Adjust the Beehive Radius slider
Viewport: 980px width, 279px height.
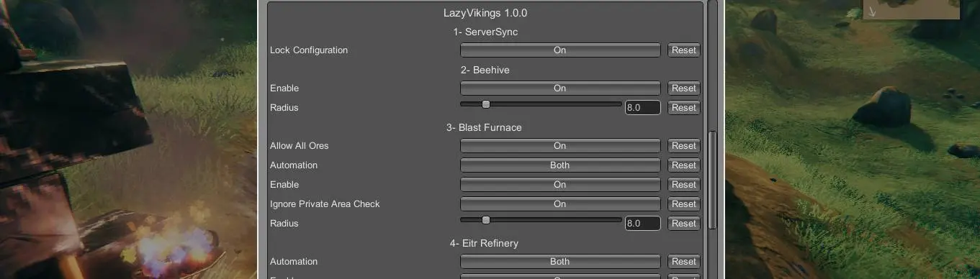click(x=541, y=104)
